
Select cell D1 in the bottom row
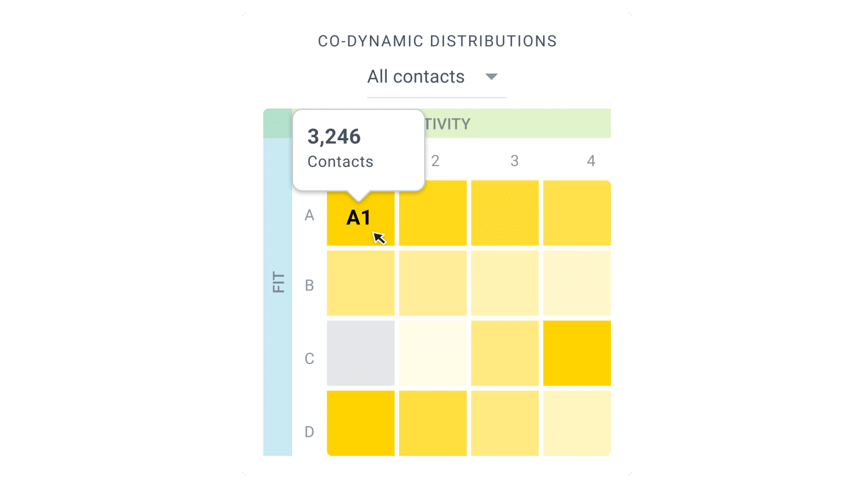click(360, 423)
